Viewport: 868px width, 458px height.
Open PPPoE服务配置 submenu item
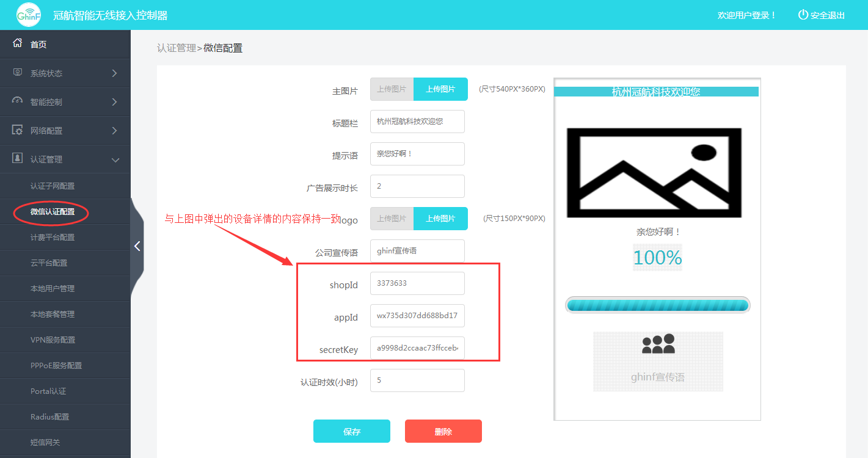[x=56, y=365]
